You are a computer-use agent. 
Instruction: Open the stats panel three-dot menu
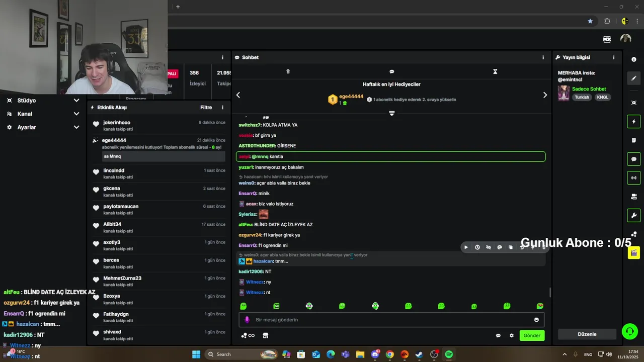coord(222,57)
